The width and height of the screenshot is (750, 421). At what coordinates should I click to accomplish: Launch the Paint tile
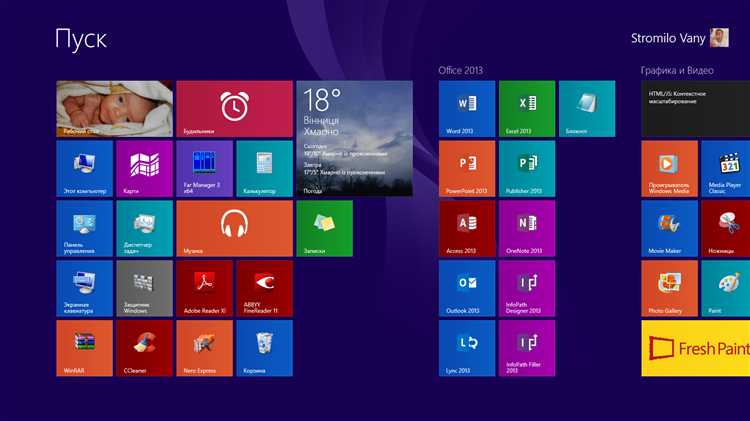(726, 288)
